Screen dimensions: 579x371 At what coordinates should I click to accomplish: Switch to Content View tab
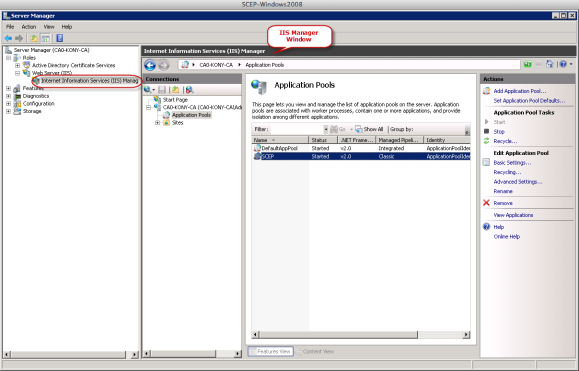pos(315,351)
